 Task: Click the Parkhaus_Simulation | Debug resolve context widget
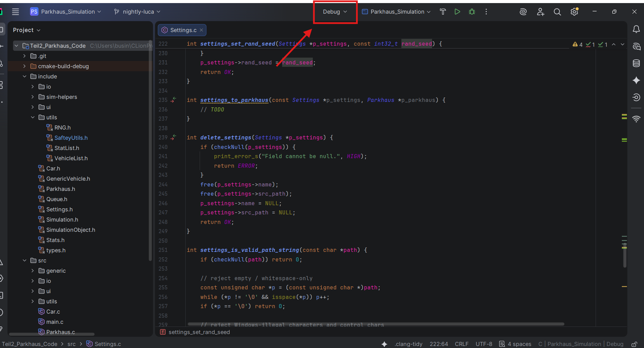pos(581,344)
